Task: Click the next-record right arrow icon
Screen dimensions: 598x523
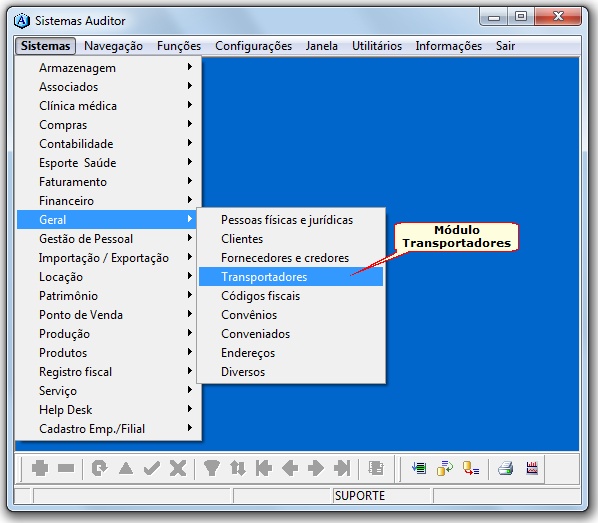Action: click(x=316, y=468)
